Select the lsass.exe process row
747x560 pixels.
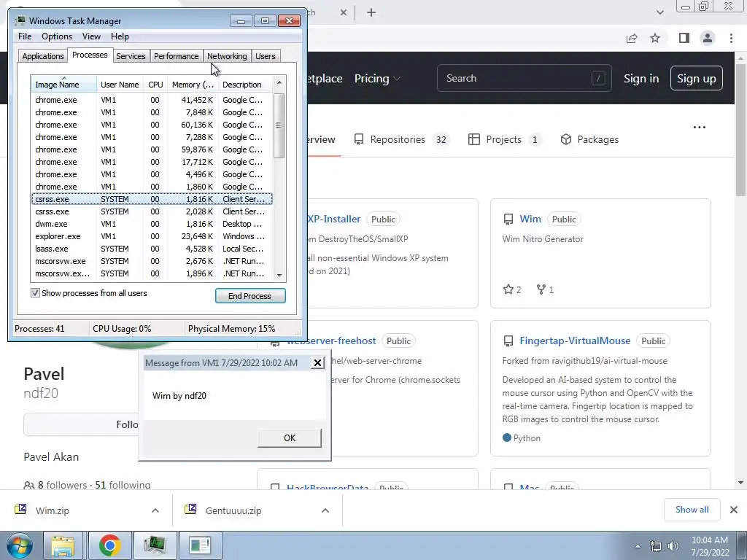[x=152, y=249]
